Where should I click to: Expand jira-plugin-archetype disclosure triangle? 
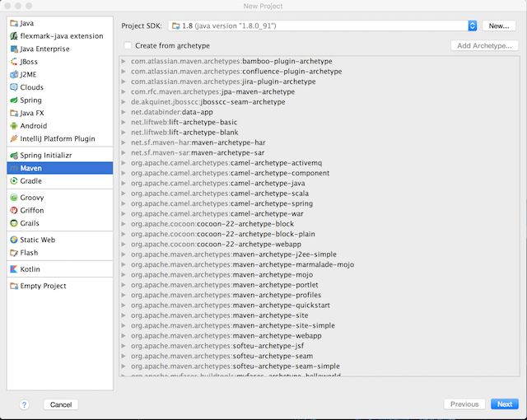point(124,82)
